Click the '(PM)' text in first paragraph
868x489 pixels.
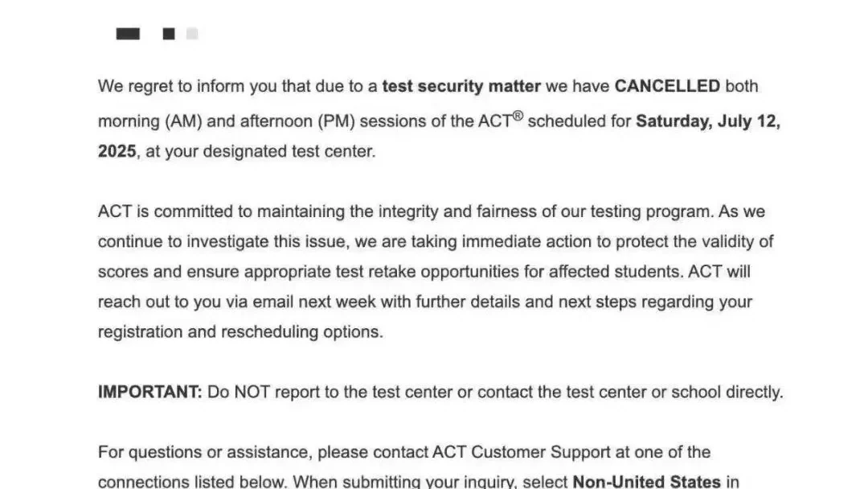pyautogui.click(x=336, y=121)
